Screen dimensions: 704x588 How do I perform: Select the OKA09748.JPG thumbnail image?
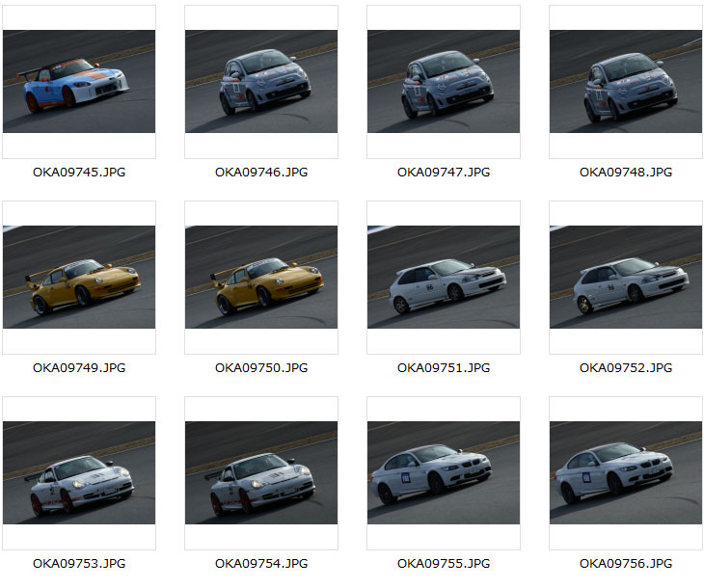click(x=626, y=81)
